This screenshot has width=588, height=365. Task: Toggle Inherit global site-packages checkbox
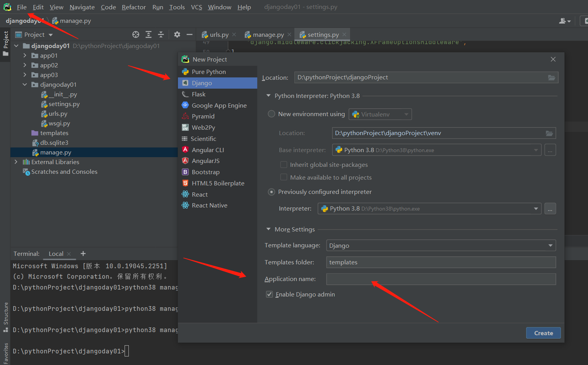pyautogui.click(x=284, y=165)
